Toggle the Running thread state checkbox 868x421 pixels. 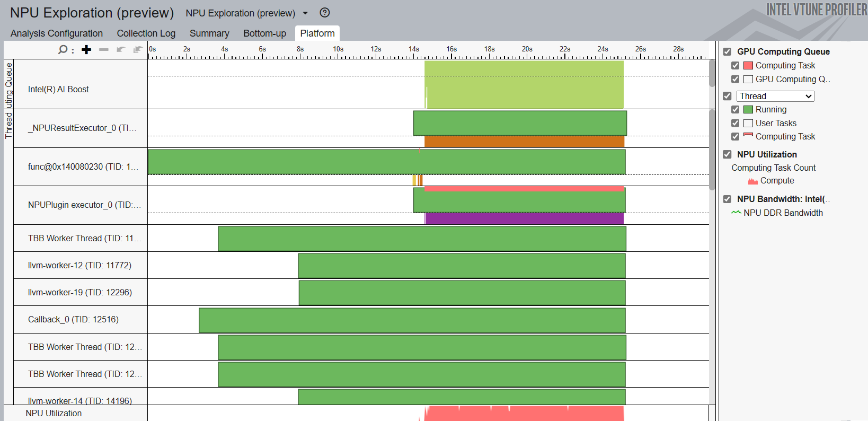[735, 110]
